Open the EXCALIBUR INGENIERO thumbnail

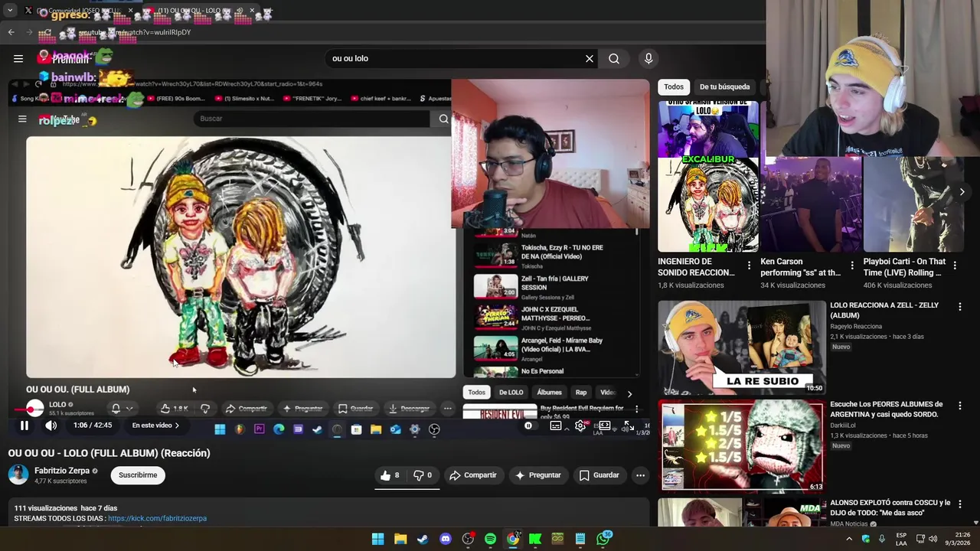point(708,176)
